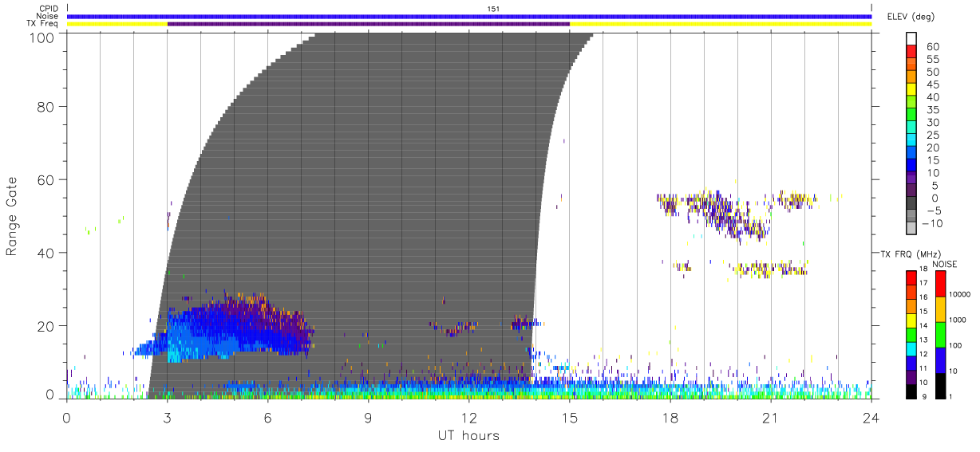Screen dimensions: 980x452
Task: Pick the blue segment of NOISE legend
Action: point(940,359)
